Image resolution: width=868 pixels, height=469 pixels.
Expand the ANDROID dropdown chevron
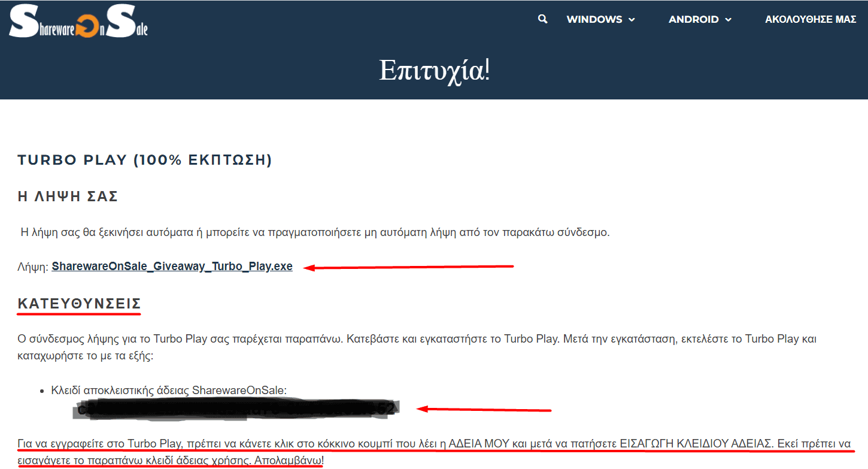coord(728,20)
